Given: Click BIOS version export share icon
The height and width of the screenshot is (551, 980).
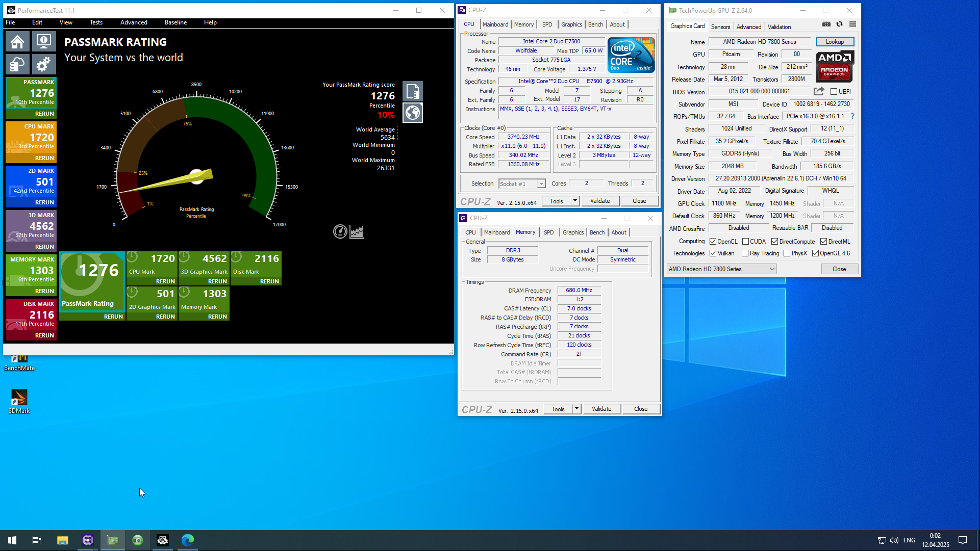Looking at the screenshot, I should point(819,91).
